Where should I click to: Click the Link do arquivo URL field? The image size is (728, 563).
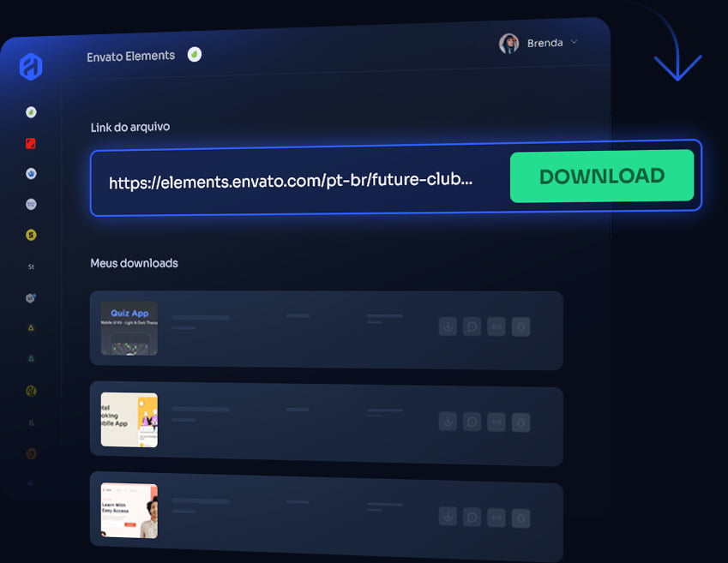click(x=292, y=181)
